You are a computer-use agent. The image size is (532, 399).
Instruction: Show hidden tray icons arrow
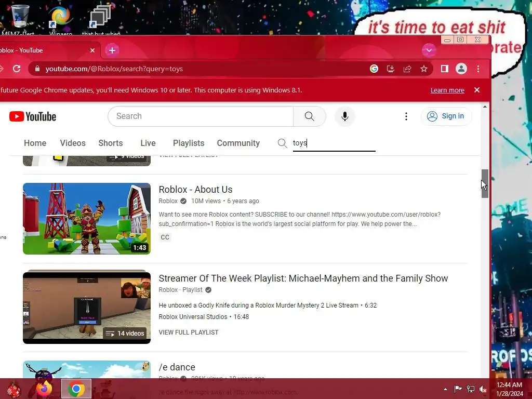point(445,389)
